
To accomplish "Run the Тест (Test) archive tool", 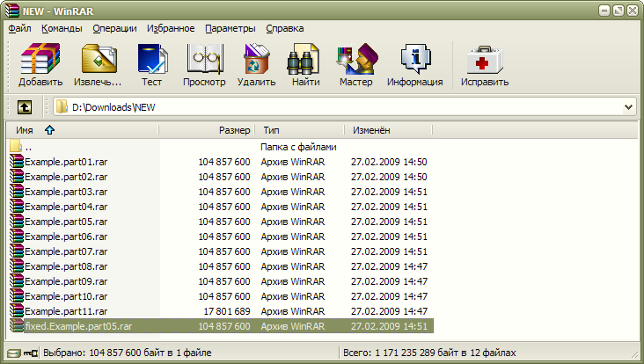I will pos(151,65).
